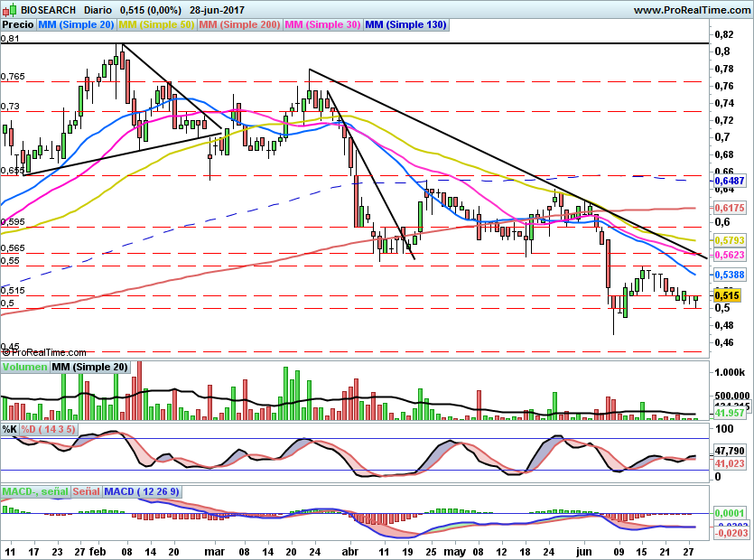754x560 pixels.
Task: Select the Señal line label
Action: click(86, 491)
